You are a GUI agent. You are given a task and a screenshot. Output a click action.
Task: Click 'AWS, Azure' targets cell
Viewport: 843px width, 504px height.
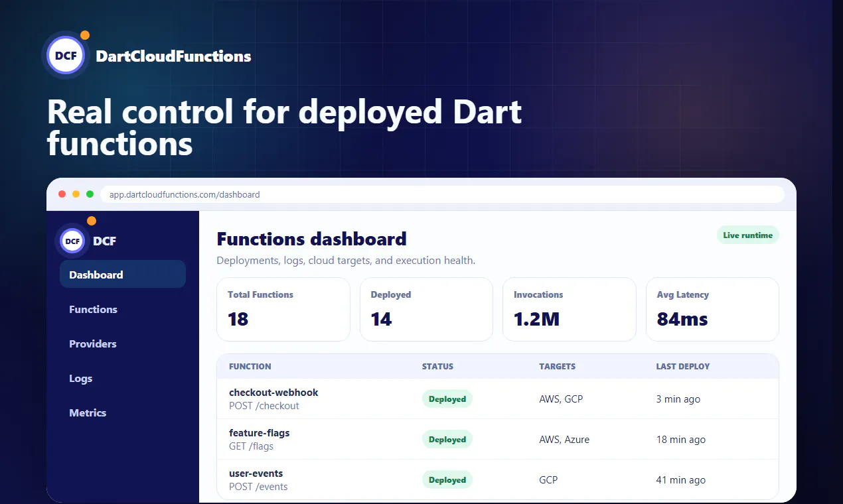tap(564, 440)
